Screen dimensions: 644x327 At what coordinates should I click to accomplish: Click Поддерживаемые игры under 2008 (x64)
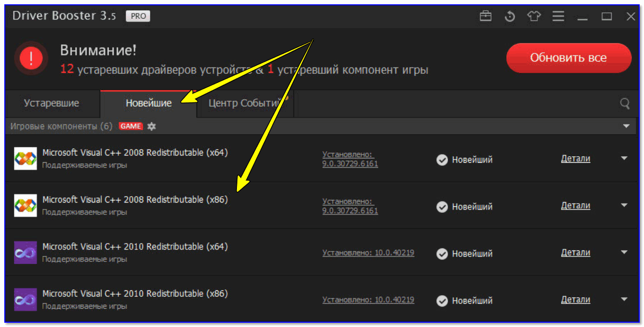tap(85, 165)
